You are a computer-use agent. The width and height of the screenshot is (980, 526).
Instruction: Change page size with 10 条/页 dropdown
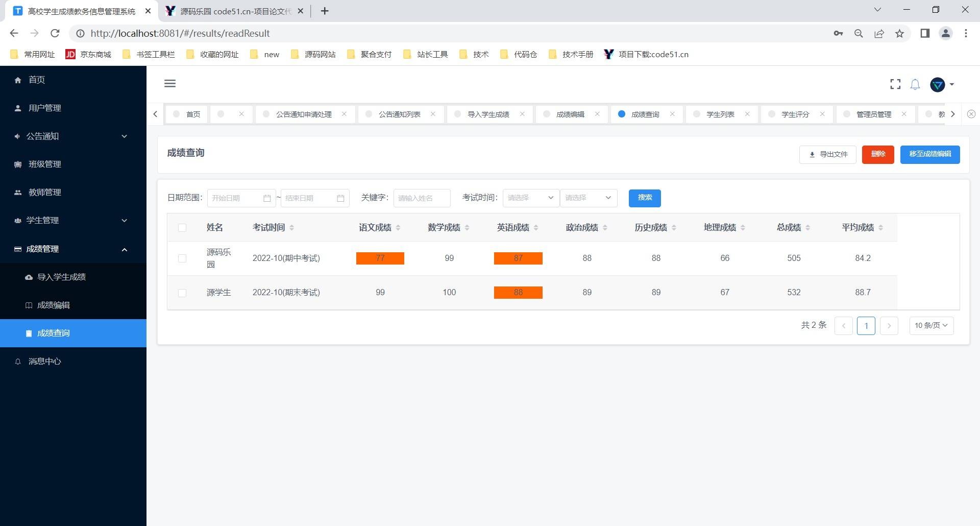pyautogui.click(x=932, y=326)
